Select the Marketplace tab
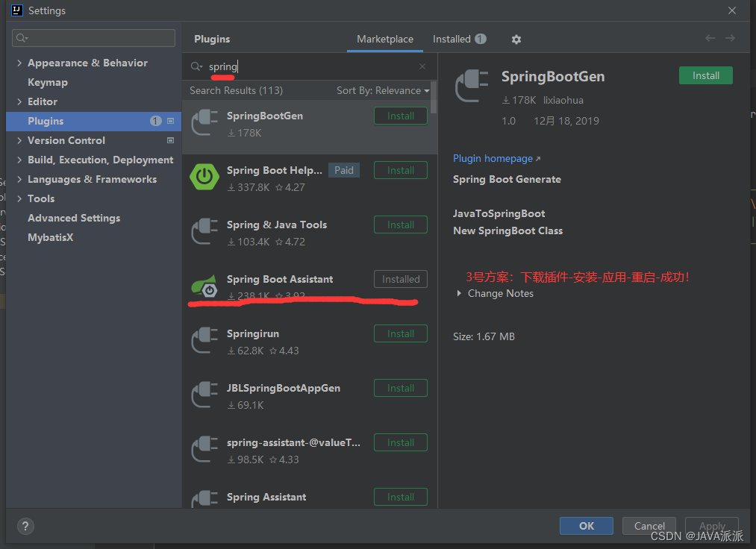This screenshot has width=756, height=549. click(384, 38)
